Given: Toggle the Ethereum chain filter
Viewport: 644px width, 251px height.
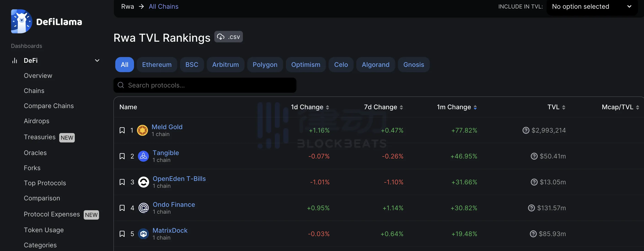Looking at the screenshot, I should [156, 64].
